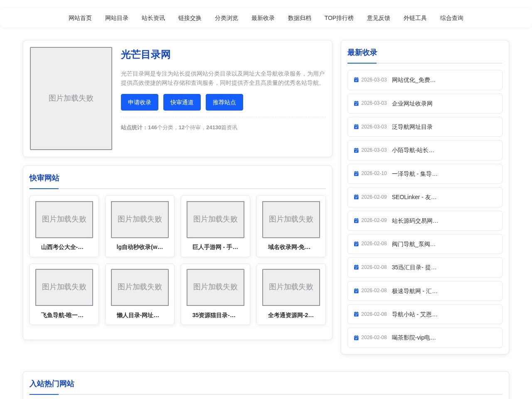
Task: Click calendar icon beside 35迅汇目录 entry
Action: tap(356, 267)
